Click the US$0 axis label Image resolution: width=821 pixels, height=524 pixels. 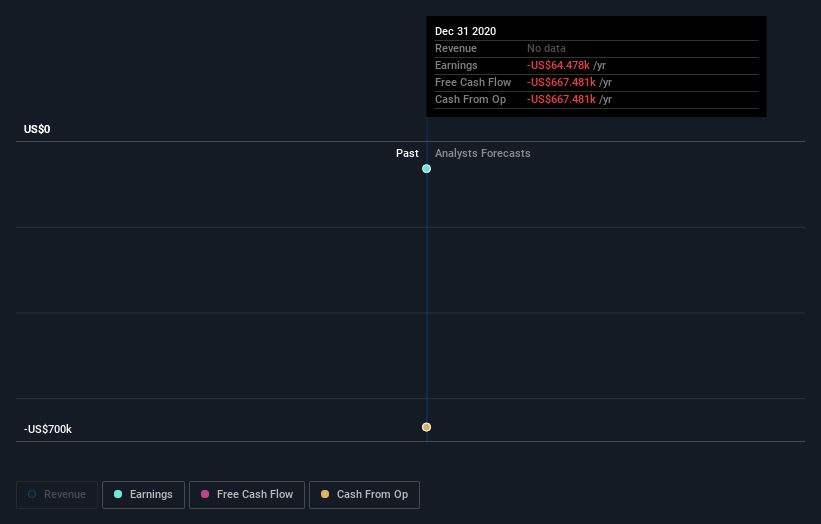tap(37, 129)
